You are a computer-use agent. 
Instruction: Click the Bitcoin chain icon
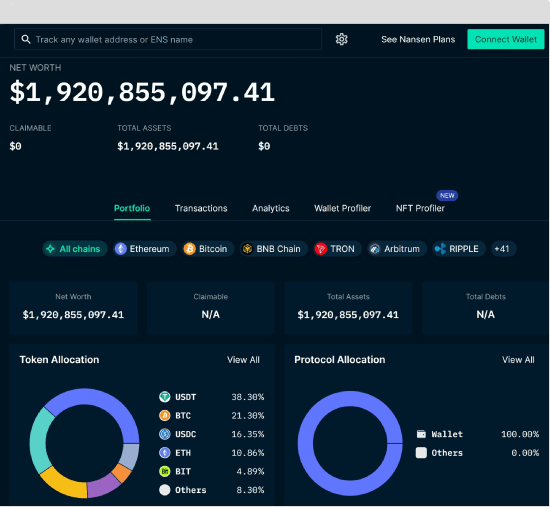tap(190, 249)
